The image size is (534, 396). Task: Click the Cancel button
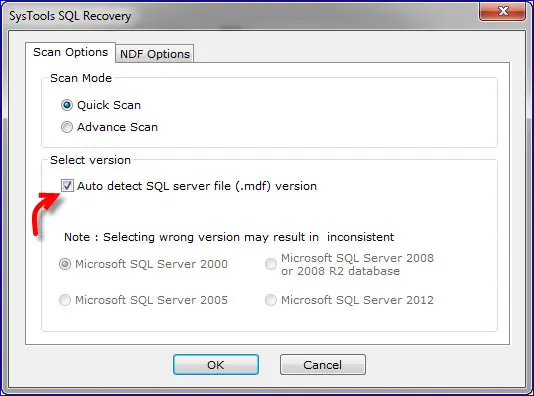coord(323,365)
